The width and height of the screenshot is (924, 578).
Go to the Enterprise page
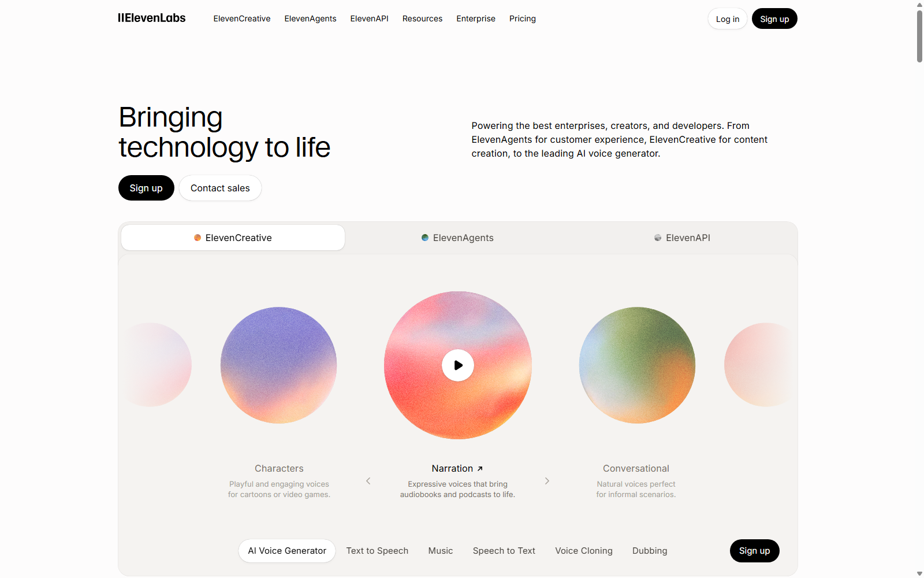(476, 18)
